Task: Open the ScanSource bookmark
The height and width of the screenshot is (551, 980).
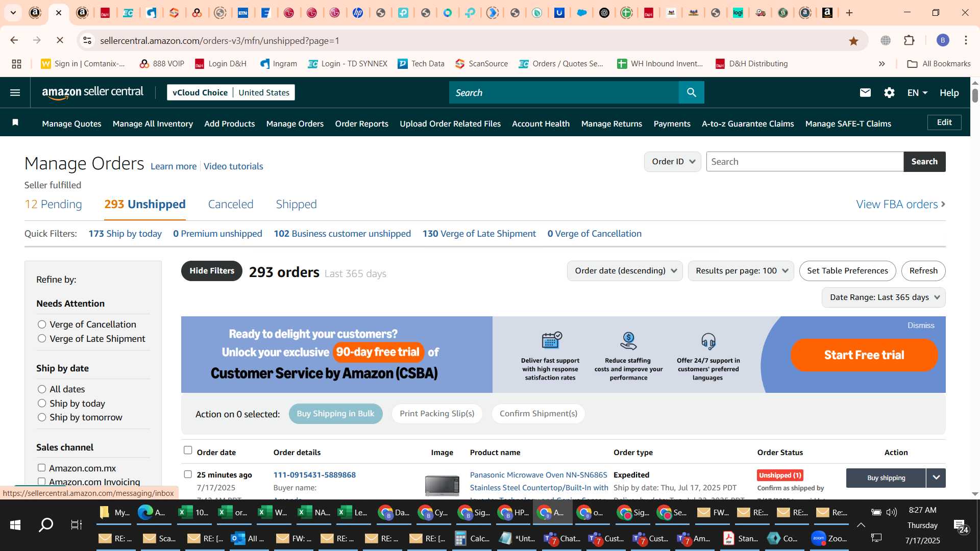Action: pyautogui.click(x=481, y=64)
